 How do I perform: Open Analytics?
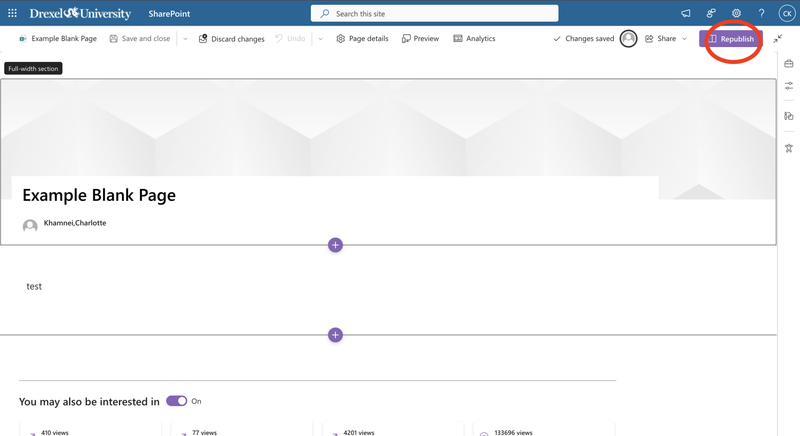click(x=474, y=39)
